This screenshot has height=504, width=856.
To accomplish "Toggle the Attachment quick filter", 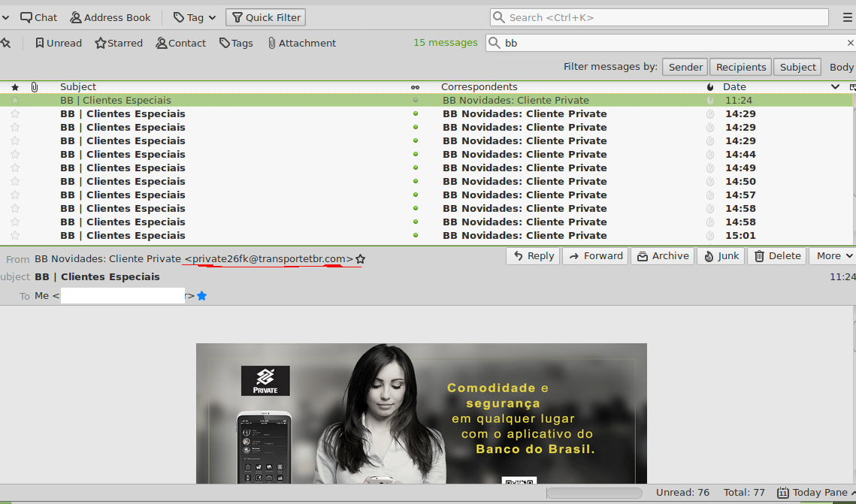I will tap(302, 43).
